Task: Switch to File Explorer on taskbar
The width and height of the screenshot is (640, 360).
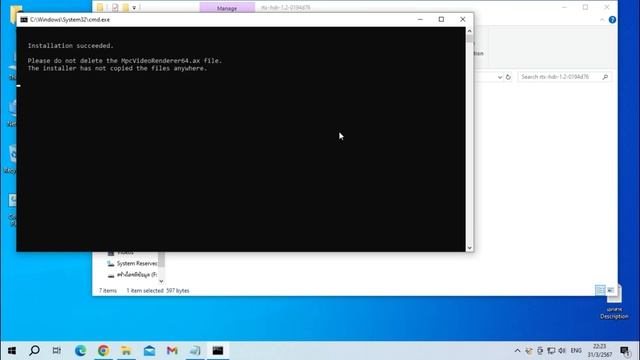Action: [x=126, y=351]
